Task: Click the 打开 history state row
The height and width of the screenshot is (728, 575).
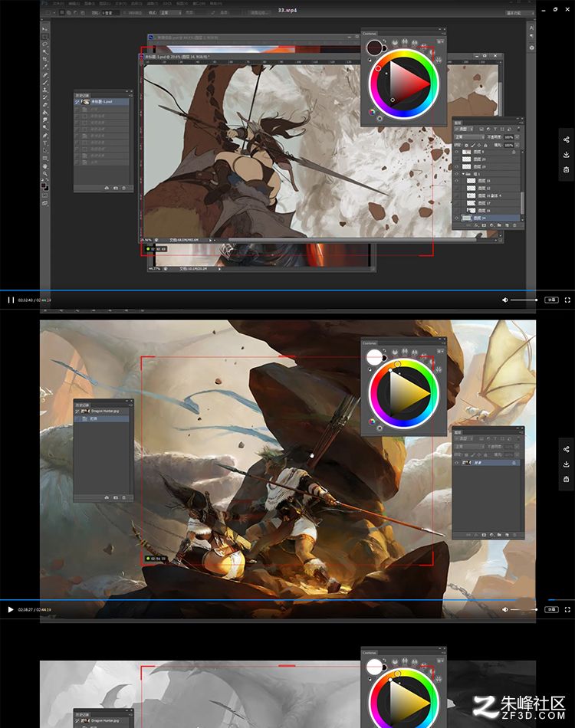Action: (102, 418)
